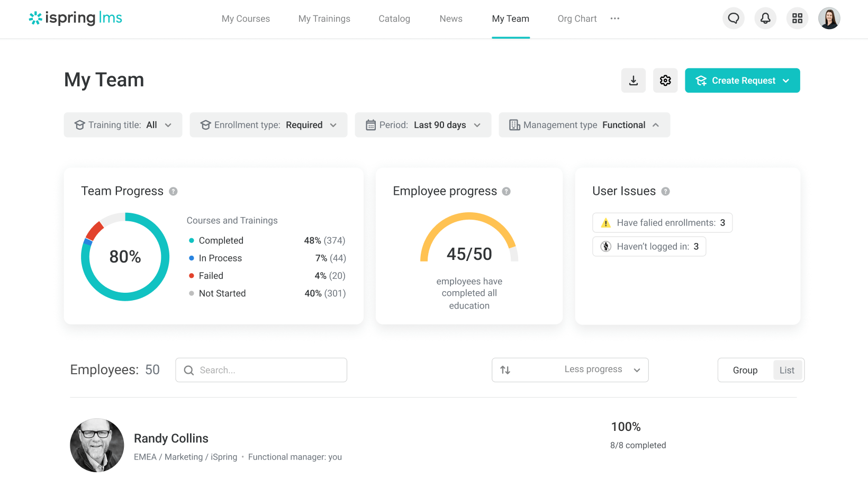Click Randy Collins 100% progress value

(626, 427)
